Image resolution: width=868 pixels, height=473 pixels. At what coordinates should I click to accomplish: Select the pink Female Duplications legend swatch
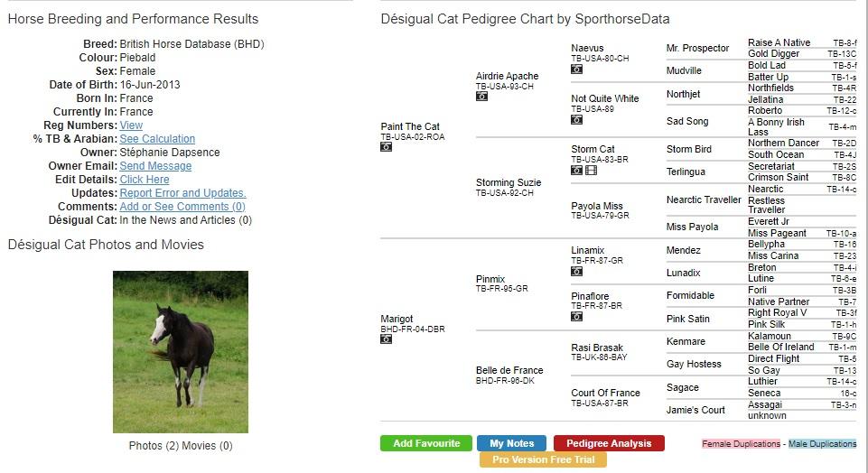click(x=741, y=444)
